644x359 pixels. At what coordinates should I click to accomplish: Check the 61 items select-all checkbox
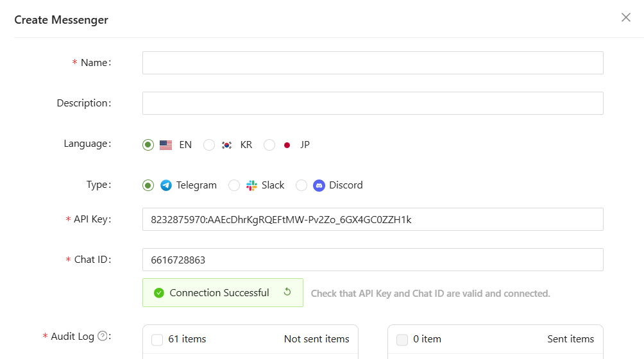tap(157, 340)
